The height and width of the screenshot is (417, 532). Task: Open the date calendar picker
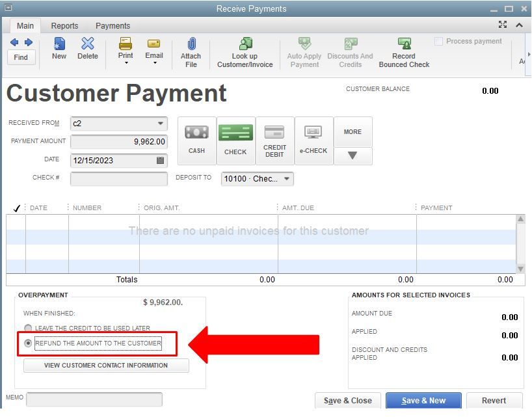[161, 160]
